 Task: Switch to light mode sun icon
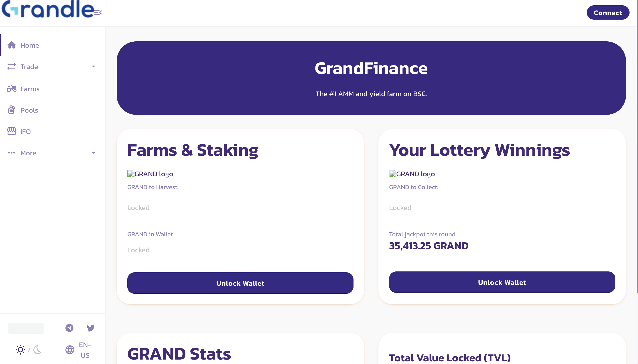click(20, 350)
